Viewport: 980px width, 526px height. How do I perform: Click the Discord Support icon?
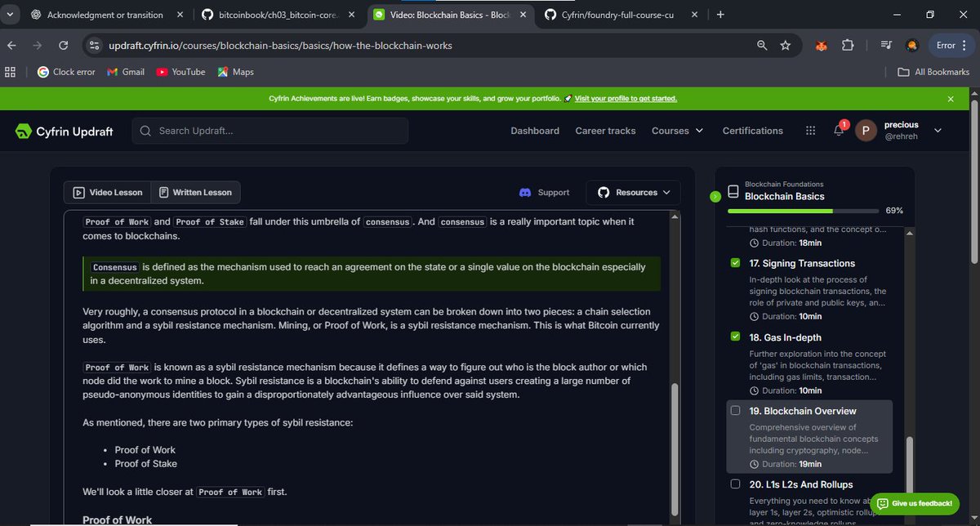(x=526, y=193)
